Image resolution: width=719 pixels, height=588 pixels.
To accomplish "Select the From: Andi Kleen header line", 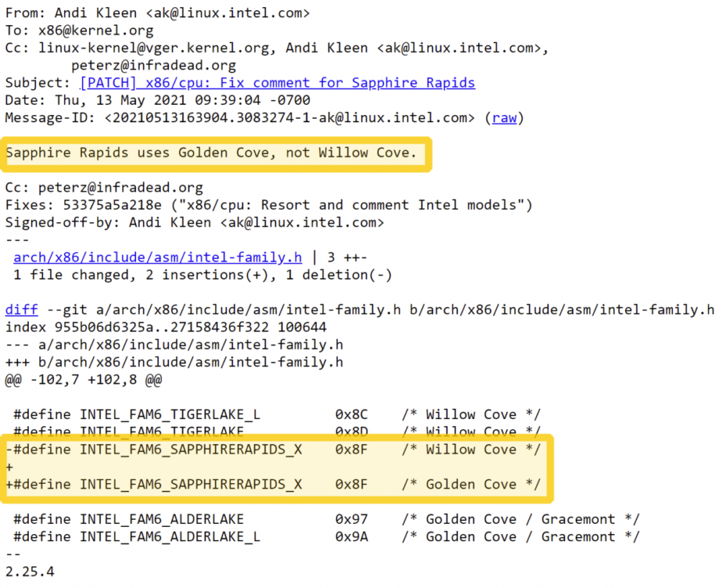I will pyautogui.click(x=157, y=13).
